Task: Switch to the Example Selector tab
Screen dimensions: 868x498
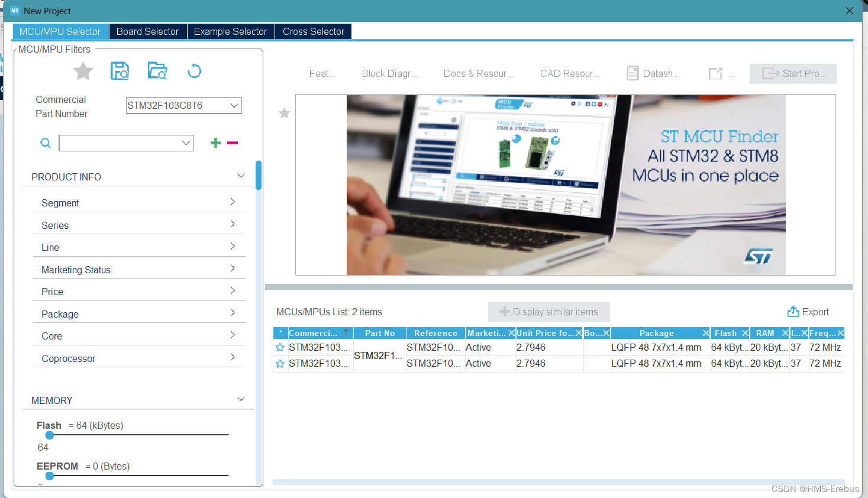Action: [x=230, y=31]
